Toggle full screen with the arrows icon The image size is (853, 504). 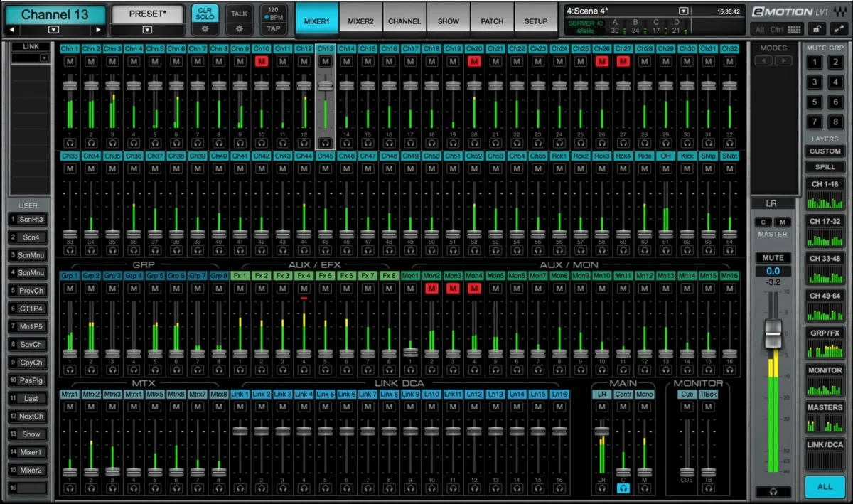coord(837,29)
